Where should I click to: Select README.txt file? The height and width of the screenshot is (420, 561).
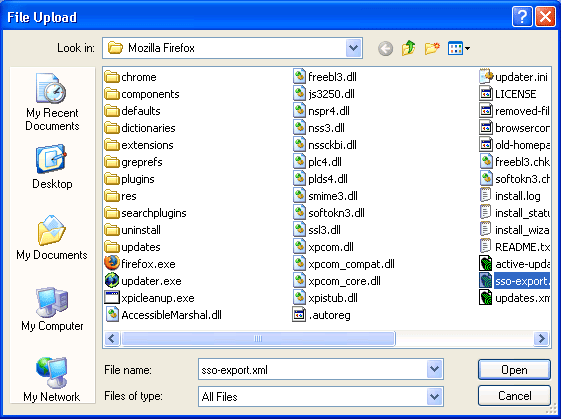coord(514,247)
